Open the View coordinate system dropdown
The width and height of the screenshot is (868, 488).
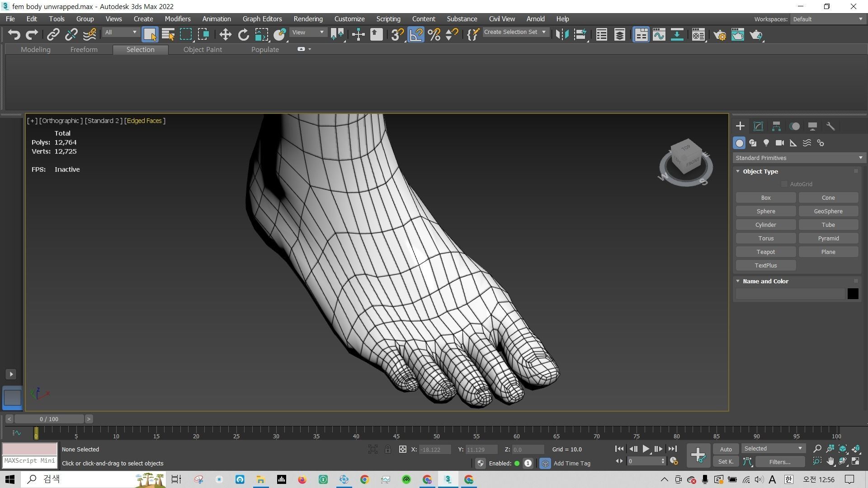point(308,32)
